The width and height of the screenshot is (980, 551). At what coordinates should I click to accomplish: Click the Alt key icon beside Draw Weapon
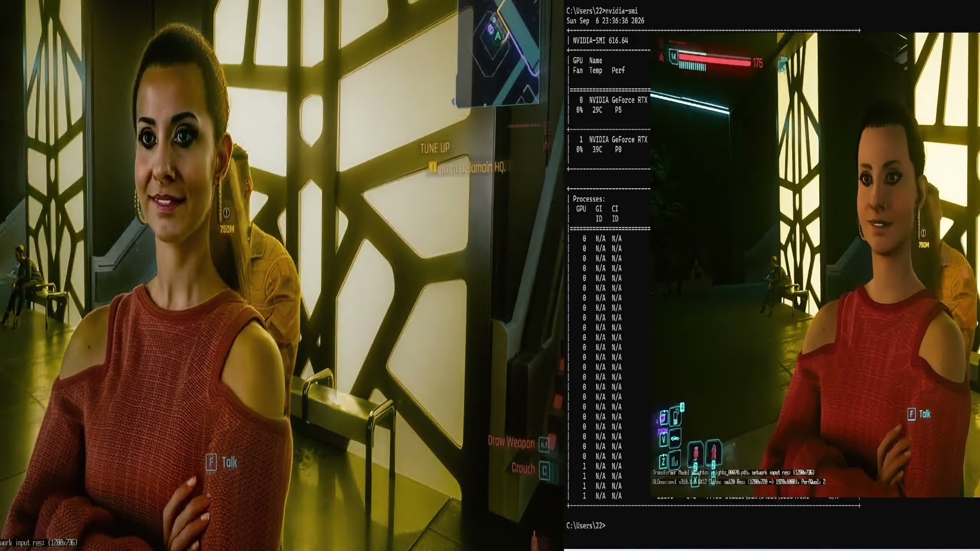544,445
